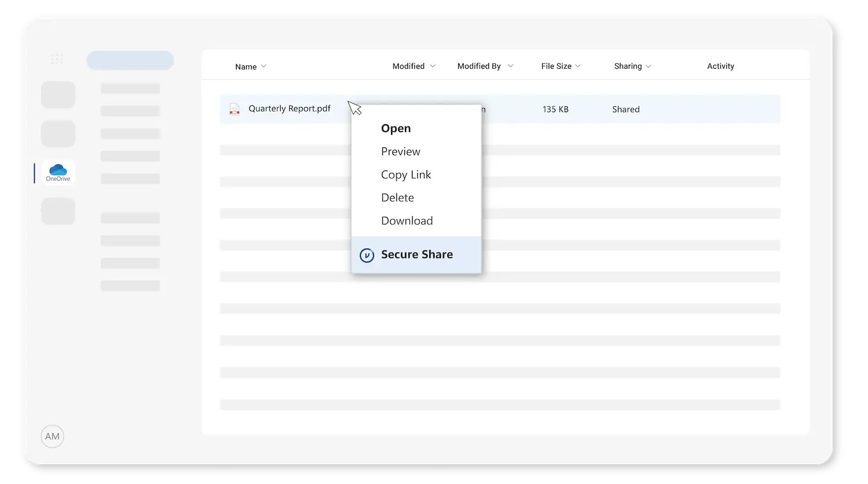Open the AM profile avatar
The height and width of the screenshot is (484, 868).
52,436
